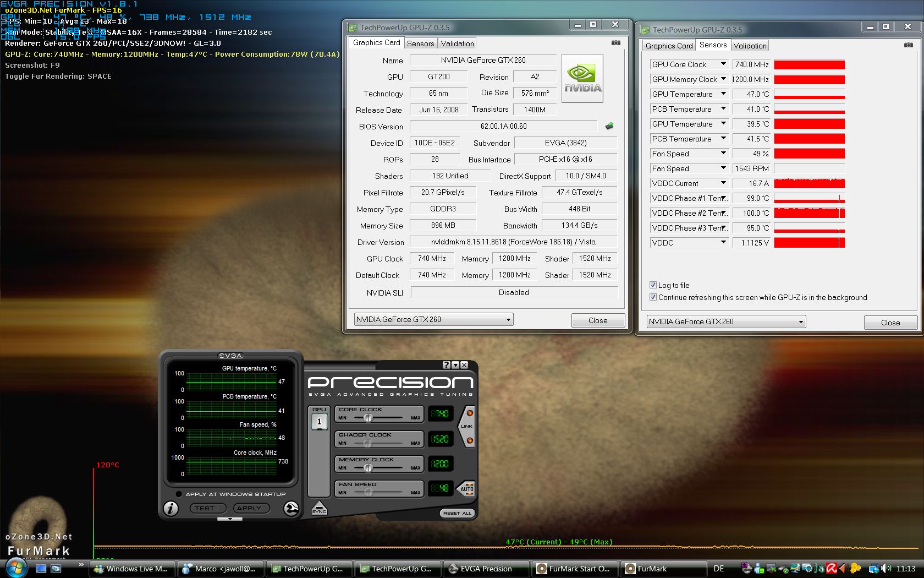The height and width of the screenshot is (578, 924).
Task: Click the Core Clock slider handle
Action: [x=368, y=418]
